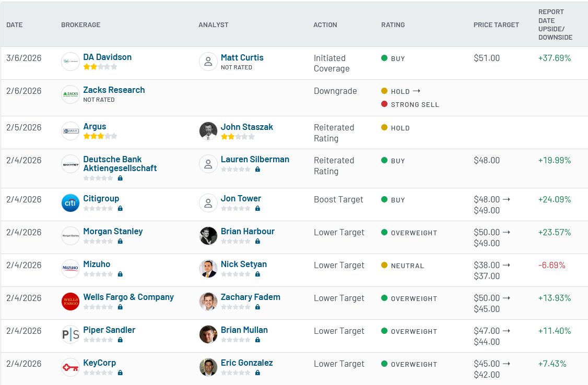
Task: Click lock icon under KeyCorp stars
Action: 121,372
